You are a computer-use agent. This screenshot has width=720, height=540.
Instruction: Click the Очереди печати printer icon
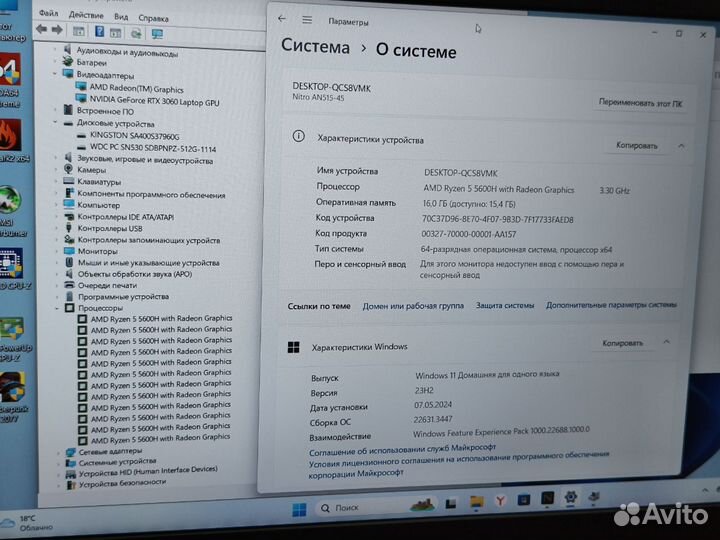[70, 285]
